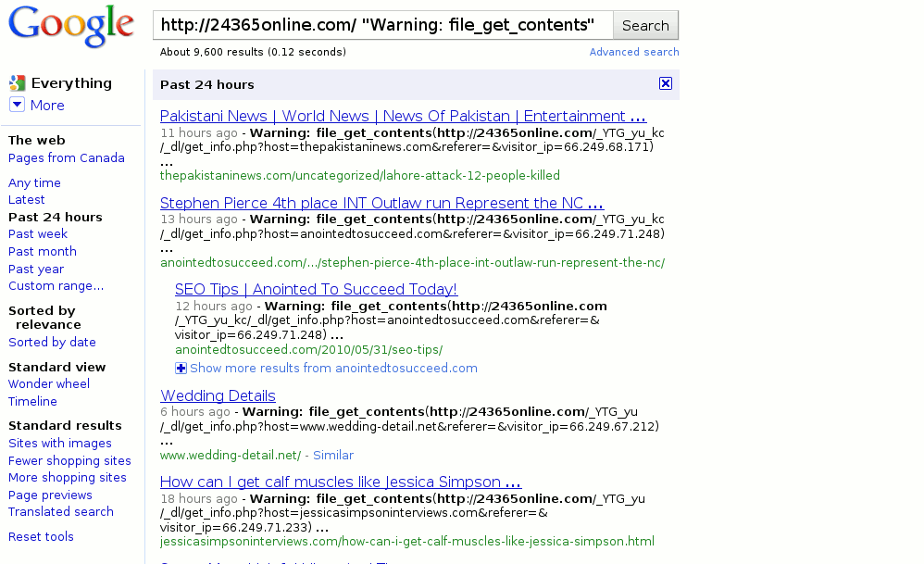Select Any time filter
The height and width of the screenshot is (564, 924).
(34, 182)
